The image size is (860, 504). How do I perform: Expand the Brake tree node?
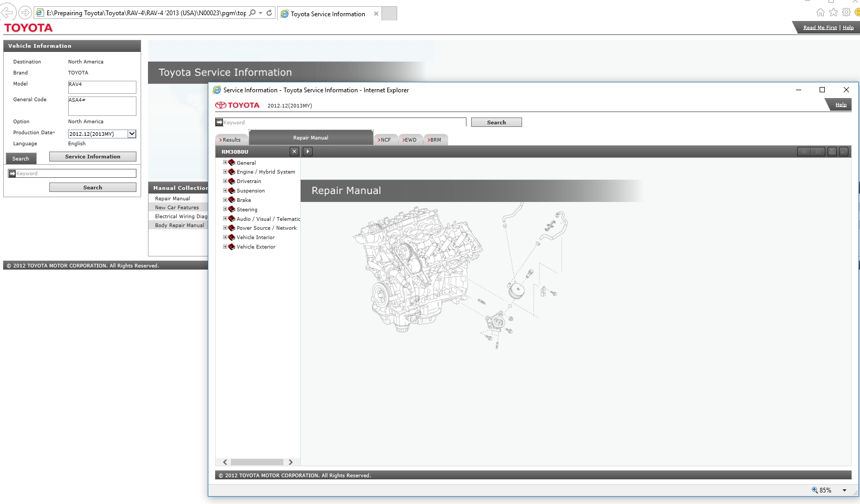tap(225, 200)
